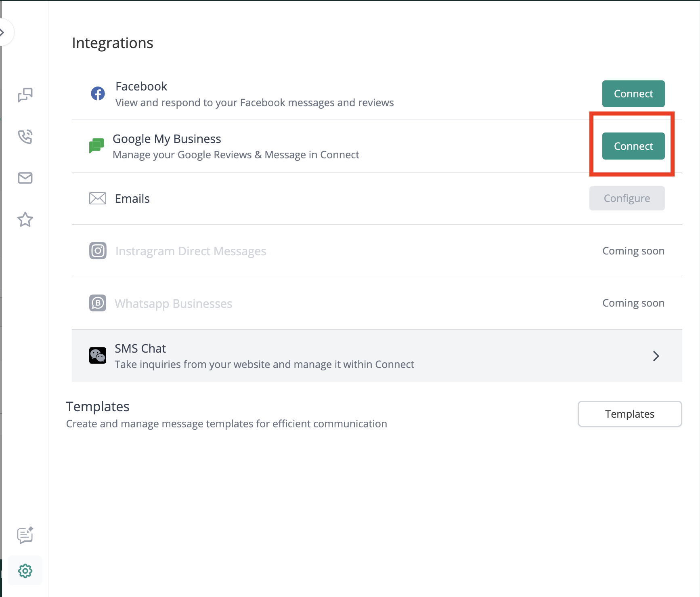The height and width of the screenshot is (597, 700).
Task: Click the Templates section heading
Action: pyautogui.click(x=98, y=407)
